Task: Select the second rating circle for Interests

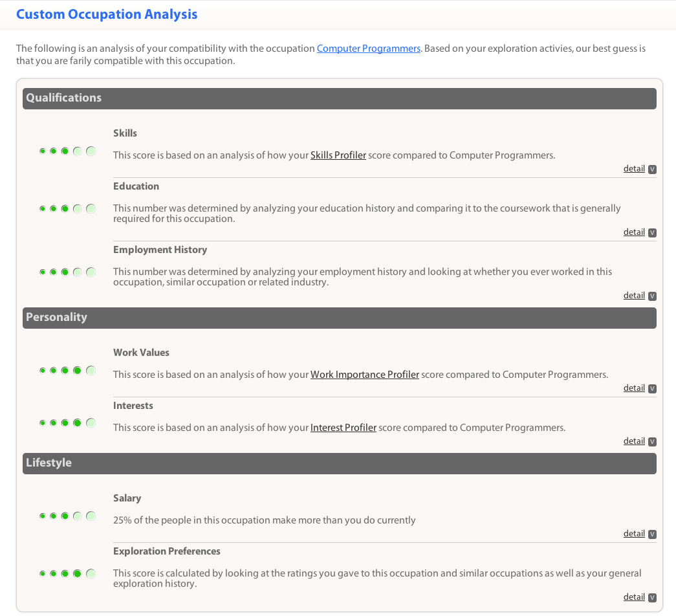Action: [x=54, y=423]
